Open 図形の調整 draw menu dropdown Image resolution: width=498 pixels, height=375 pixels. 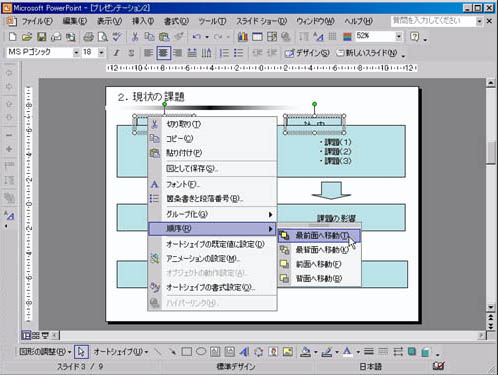click(45, 352)
